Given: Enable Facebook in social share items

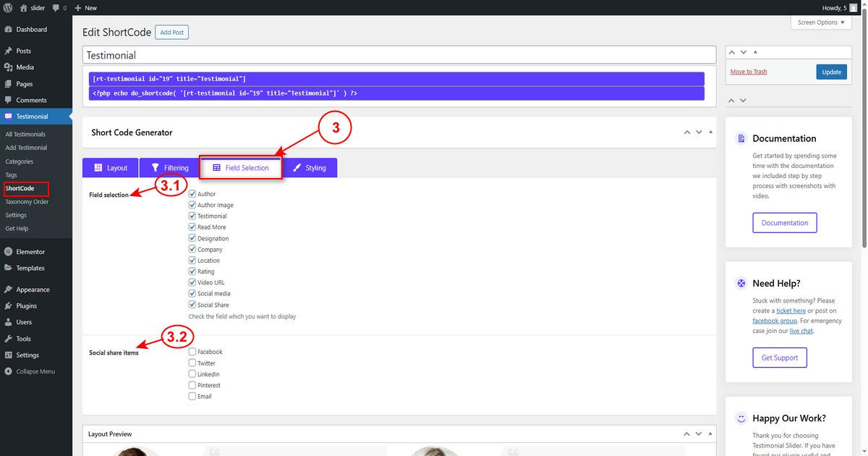Looking at the screenshot, I should tap(192, 352).
